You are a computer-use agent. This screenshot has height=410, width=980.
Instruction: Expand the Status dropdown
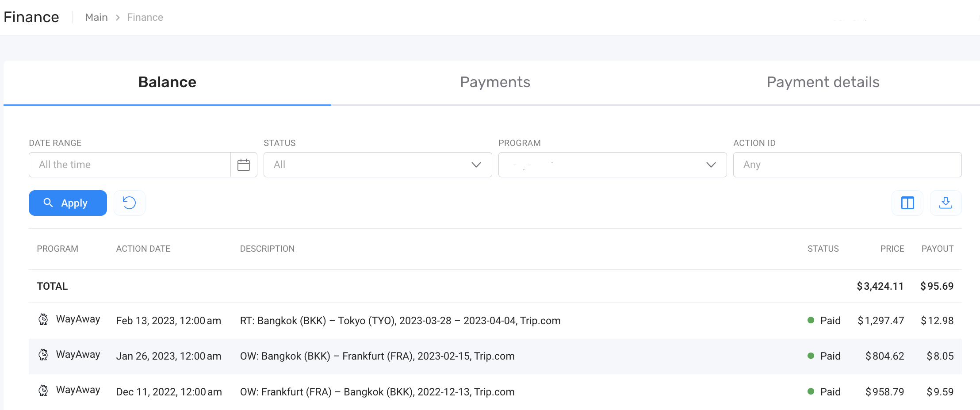click(377, 165)
